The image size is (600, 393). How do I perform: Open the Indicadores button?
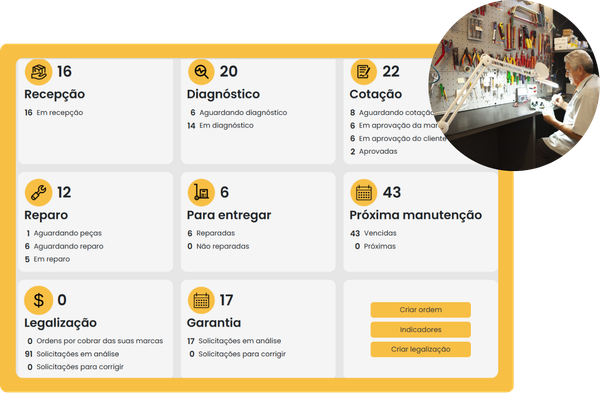[421, 329]
